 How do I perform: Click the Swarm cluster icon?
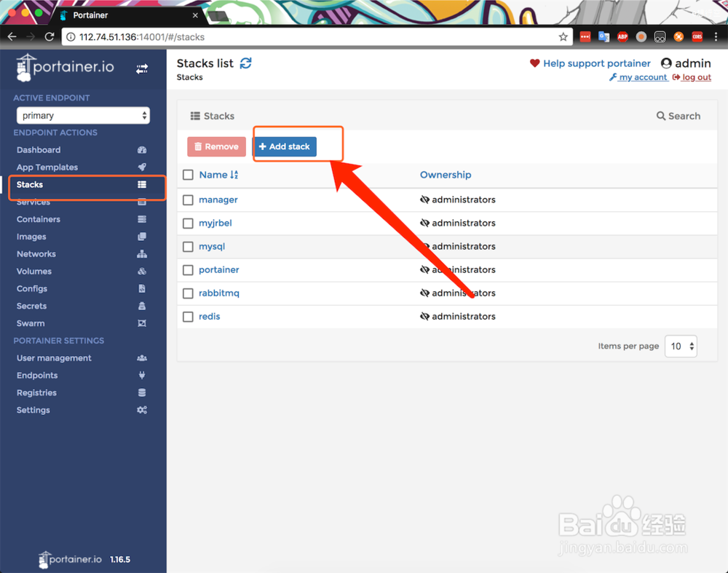point(142,323)
